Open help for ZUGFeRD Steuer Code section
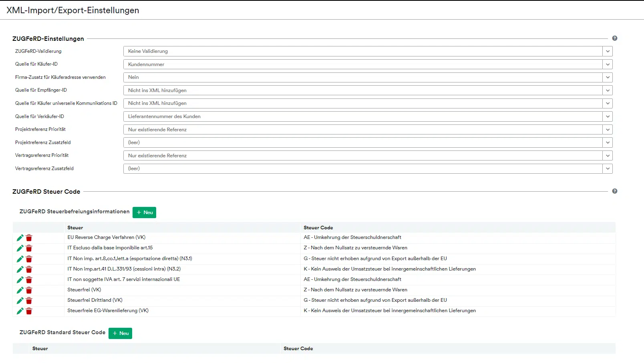Image resolution: width=644 pixels, height=363 pixels. 615,191
